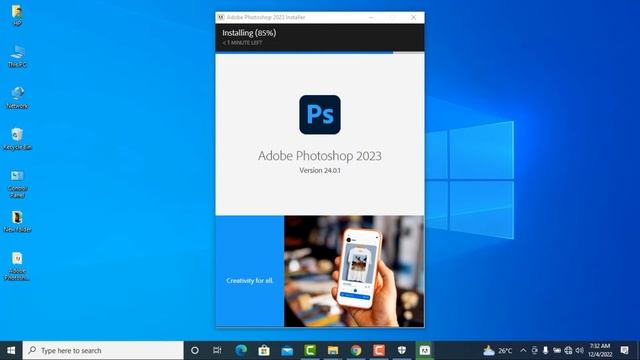
Task: Click the phone-in-hand promo image
Action: [354, 271]
